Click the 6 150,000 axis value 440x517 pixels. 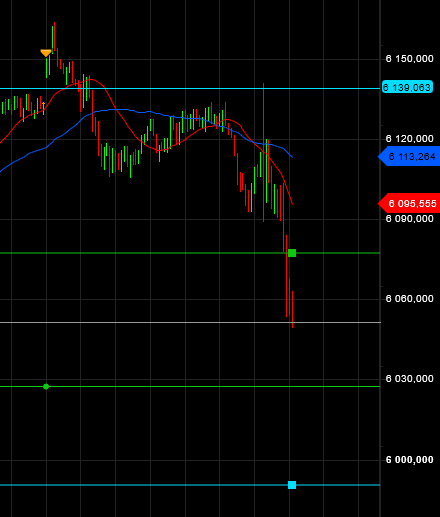tap(409, 59)
